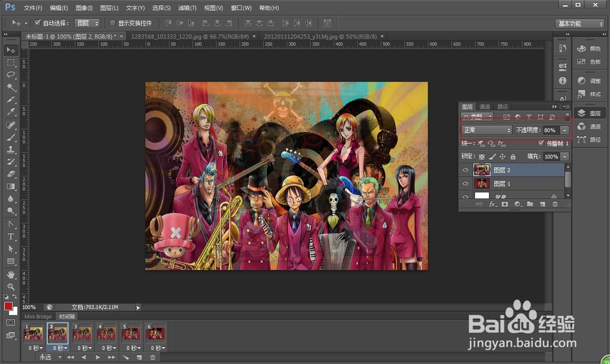Select the Rectangle shape tool

[x=10, y=262]
